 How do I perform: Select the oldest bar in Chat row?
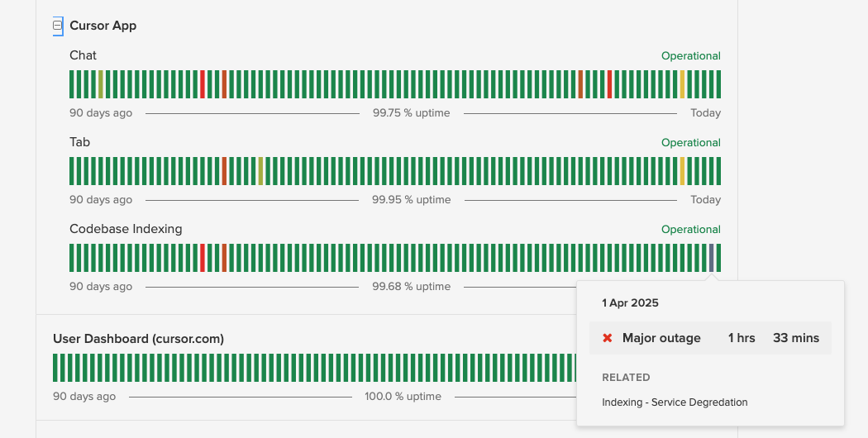72,84
